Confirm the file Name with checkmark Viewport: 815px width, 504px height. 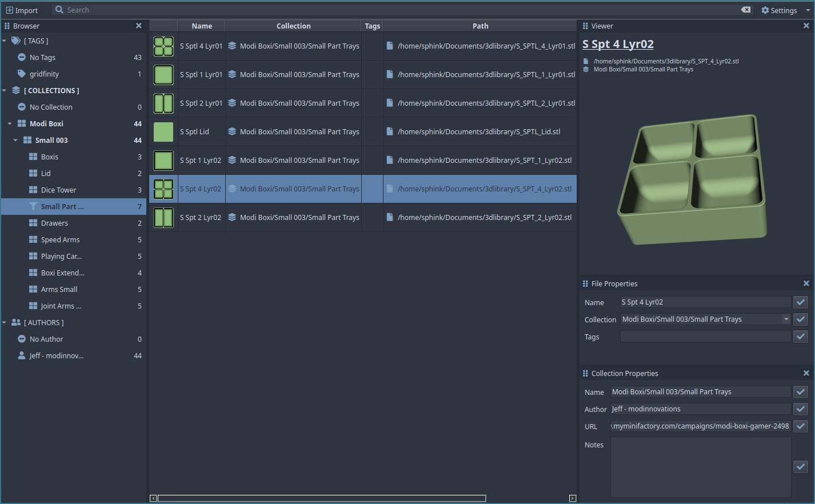point(800,302)
